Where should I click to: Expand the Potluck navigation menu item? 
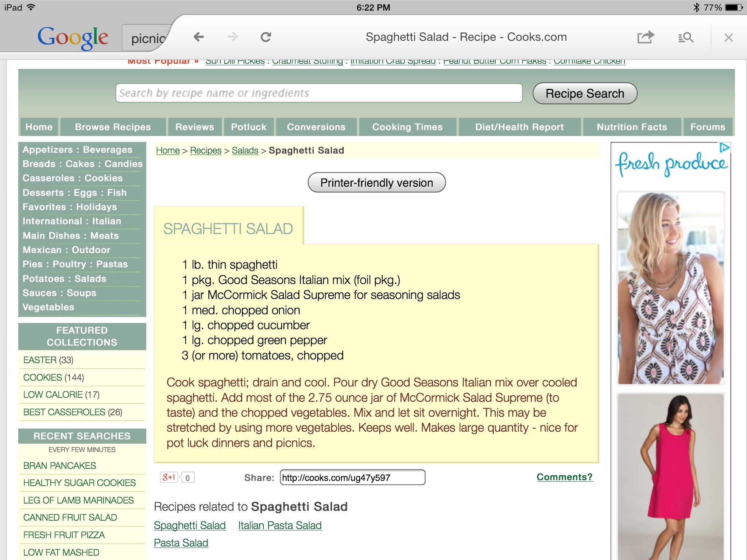click(249, 127)
